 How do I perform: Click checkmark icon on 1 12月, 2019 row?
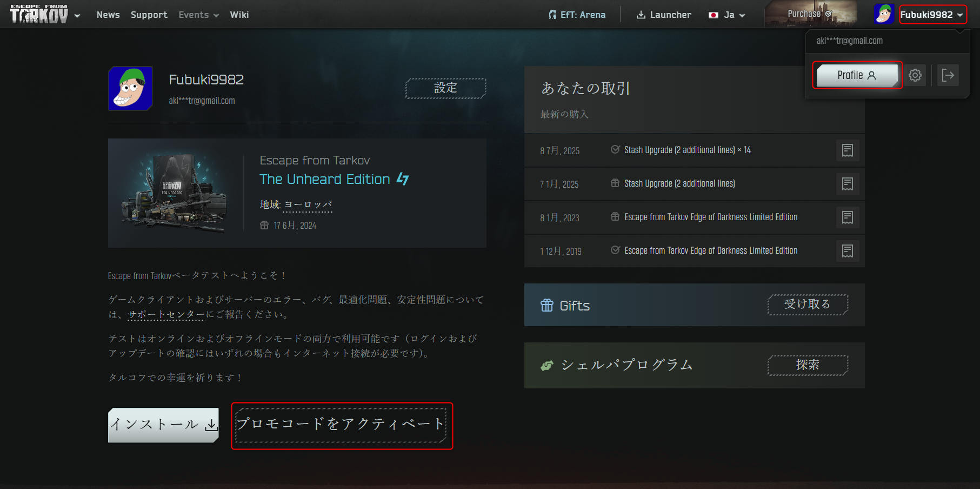point(615,250)
